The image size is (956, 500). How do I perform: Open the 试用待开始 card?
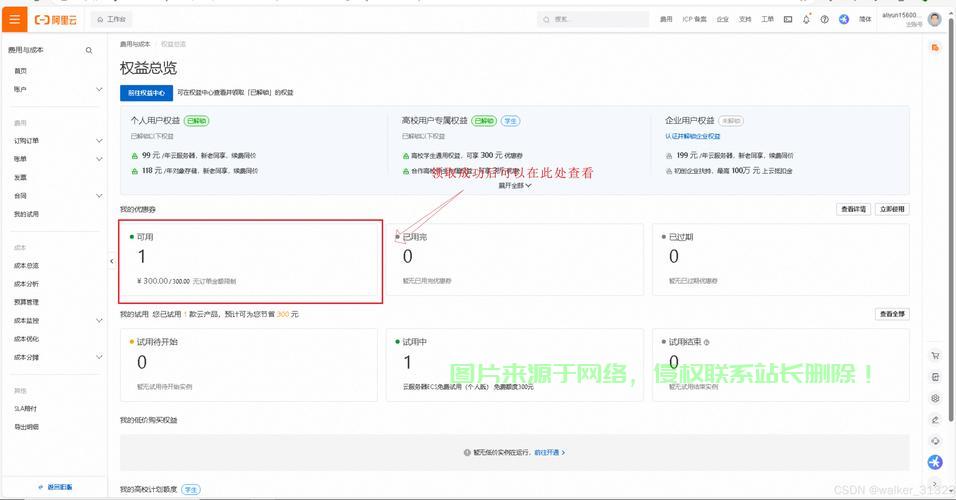(249, 365)
